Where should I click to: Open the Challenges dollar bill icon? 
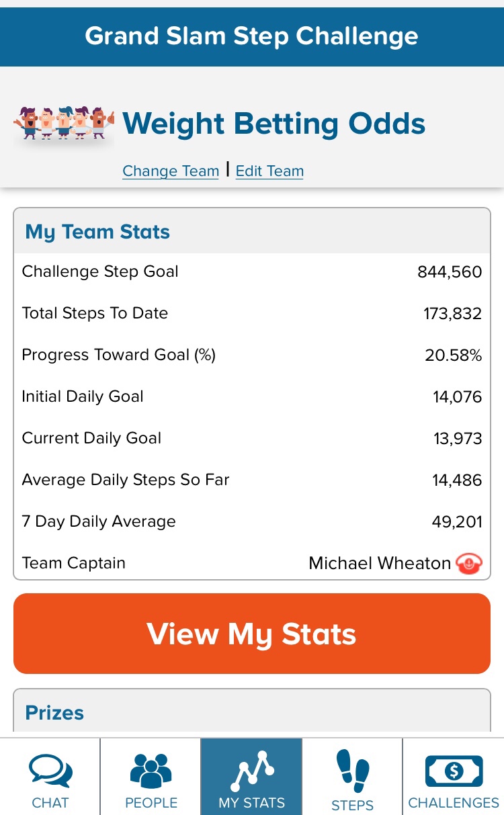coord(454,771)
